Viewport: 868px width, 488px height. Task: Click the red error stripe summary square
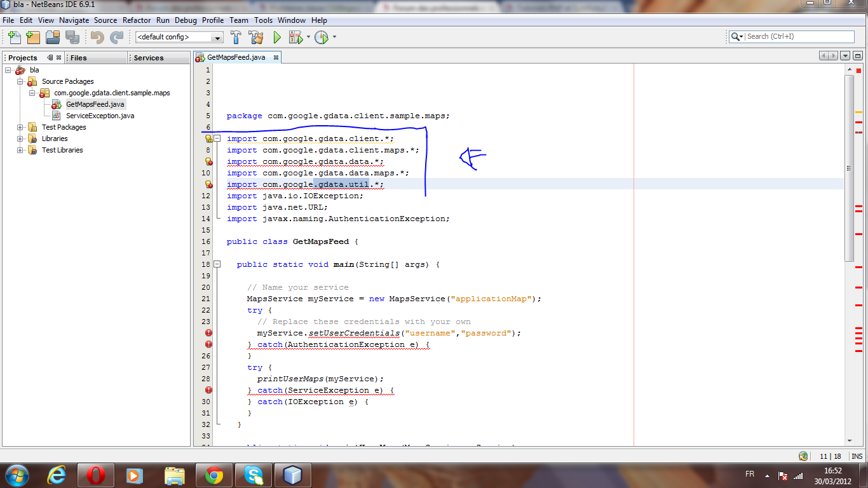858,70
